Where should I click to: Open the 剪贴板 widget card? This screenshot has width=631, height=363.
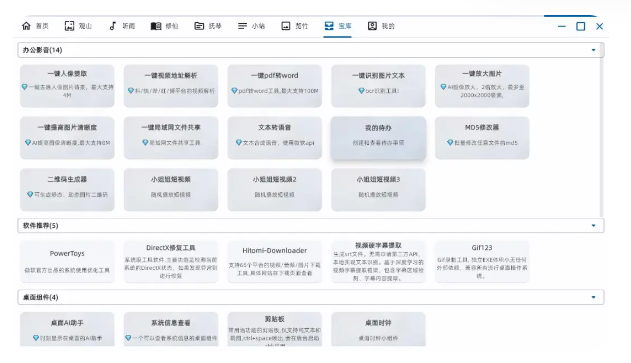[274, 329]
